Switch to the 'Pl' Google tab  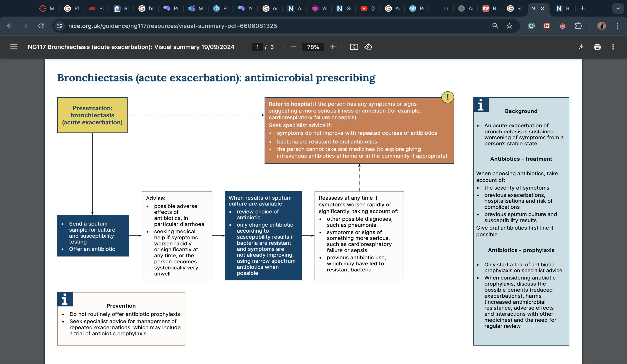click(72, 8)
